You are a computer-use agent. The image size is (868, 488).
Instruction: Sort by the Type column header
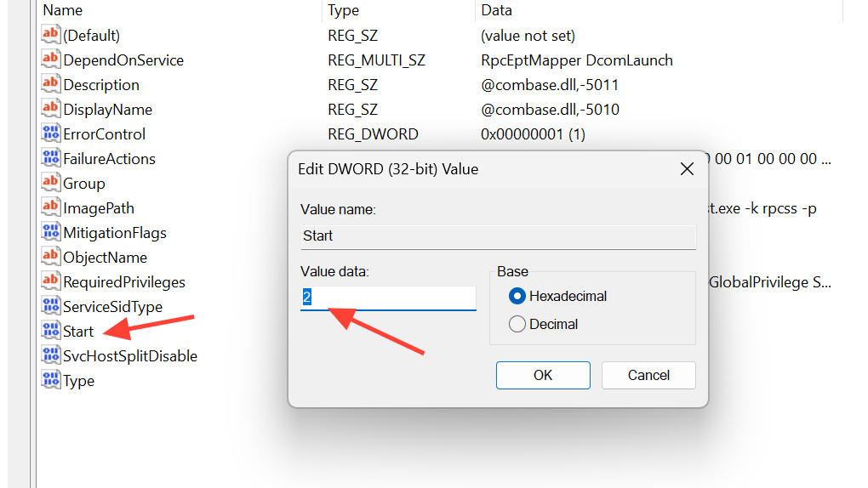pyautogui.click(x=344, y=10)
